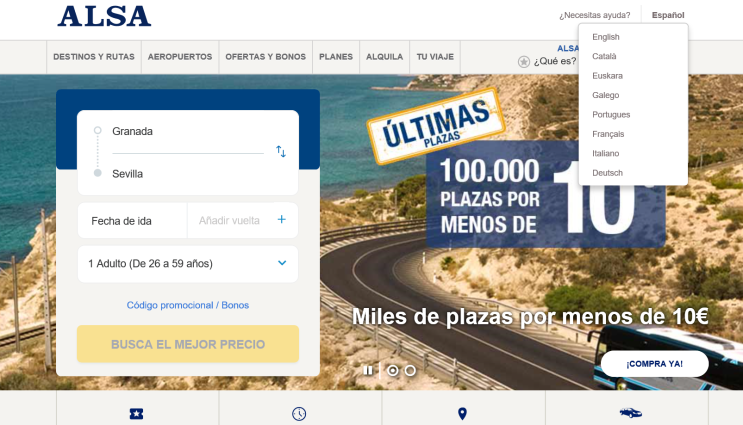This screenshot has height=425, width=743.
Task: Open the ALSA logo homepage
Action: coord(104,16)
